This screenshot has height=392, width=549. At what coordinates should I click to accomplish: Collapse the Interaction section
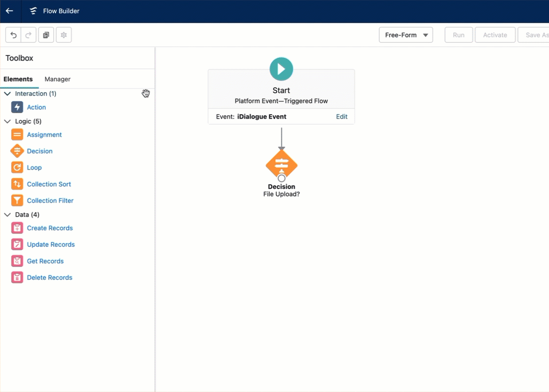click(x=7, y=94)
